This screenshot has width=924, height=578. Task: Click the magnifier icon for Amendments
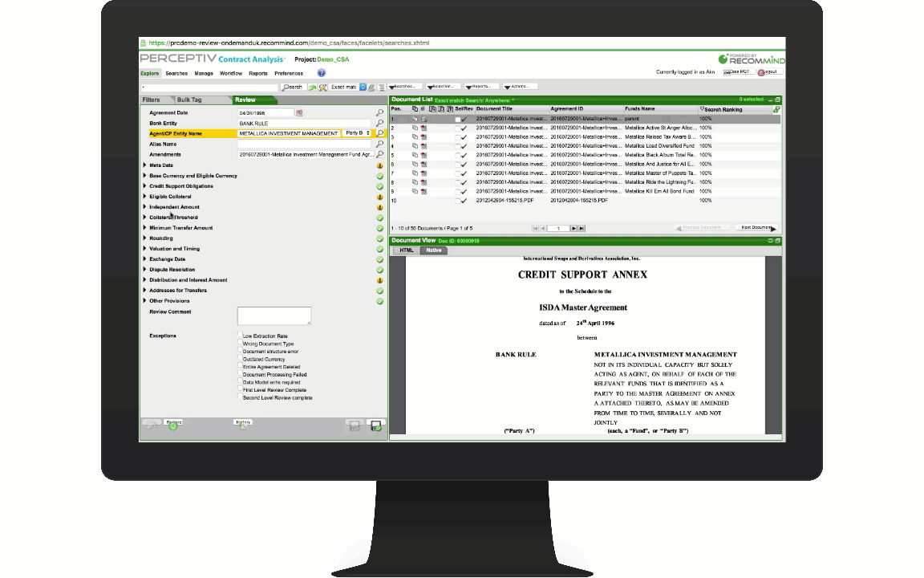click(x=380, y=154)
